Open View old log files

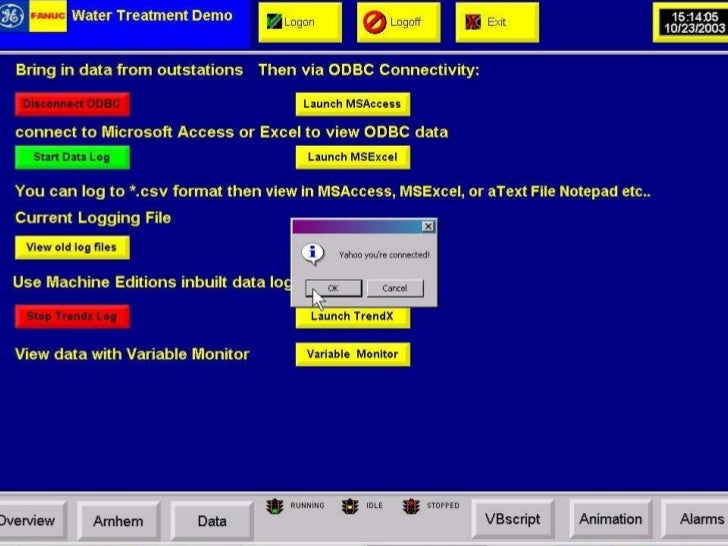coord(72,247)
